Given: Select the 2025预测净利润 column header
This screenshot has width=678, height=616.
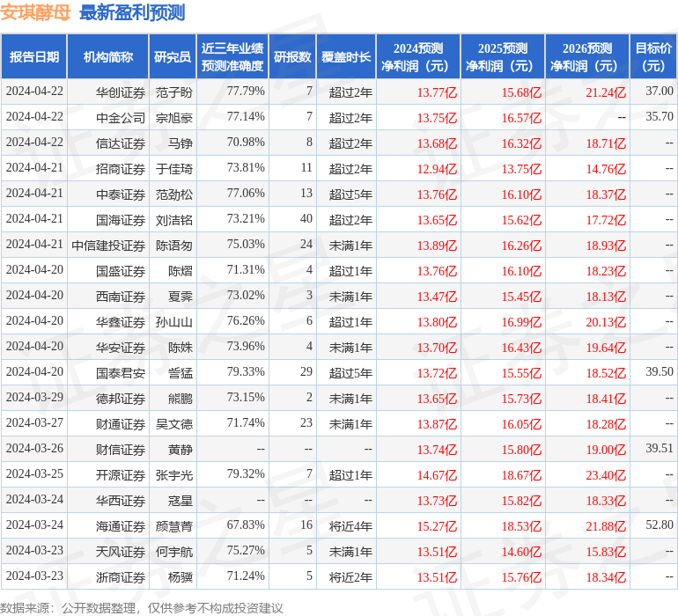Looking at the screenshot, I should coord(503,56).
